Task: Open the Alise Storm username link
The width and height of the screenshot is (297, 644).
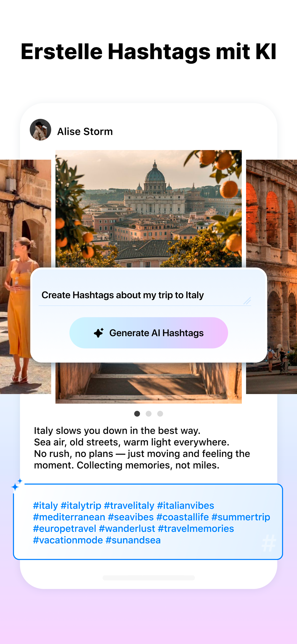Action: 85,132
